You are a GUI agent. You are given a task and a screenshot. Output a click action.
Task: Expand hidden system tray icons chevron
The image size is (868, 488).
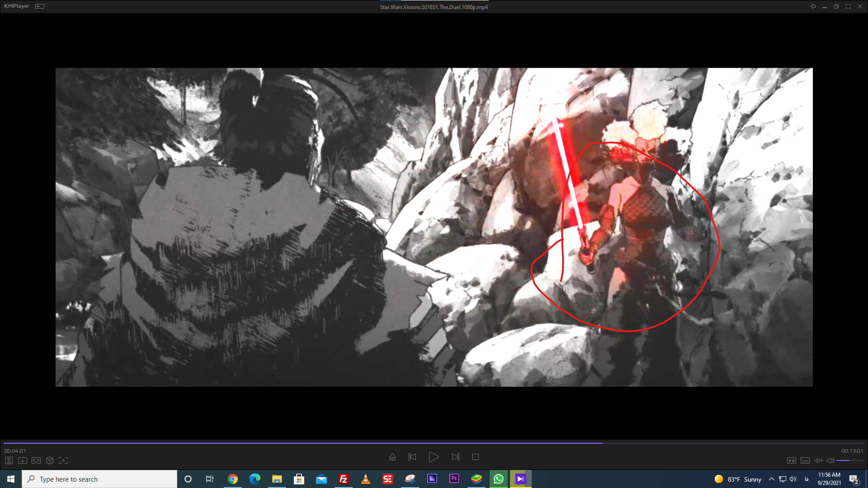click(x=771, y=479)
